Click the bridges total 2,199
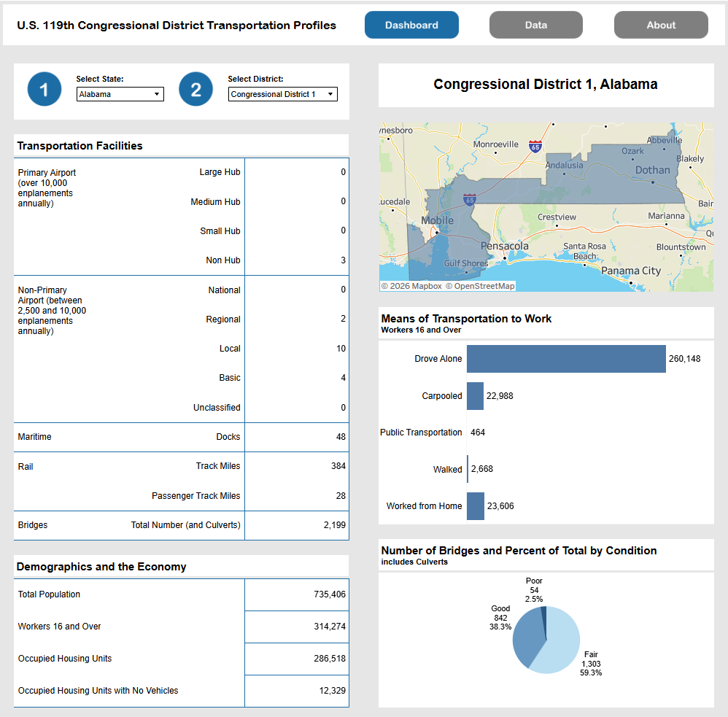This screenshot has width=728, height=717. tap(335, 524)
